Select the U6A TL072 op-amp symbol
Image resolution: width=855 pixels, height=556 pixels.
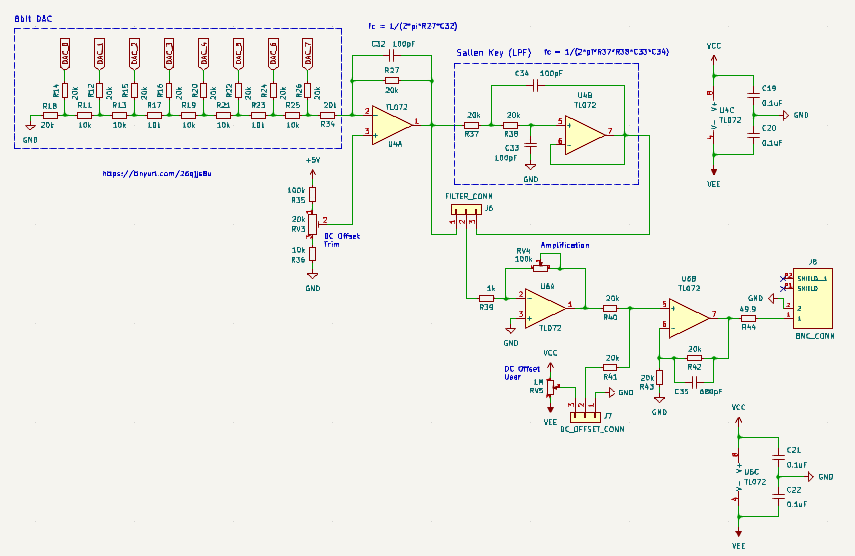(542, 306)
